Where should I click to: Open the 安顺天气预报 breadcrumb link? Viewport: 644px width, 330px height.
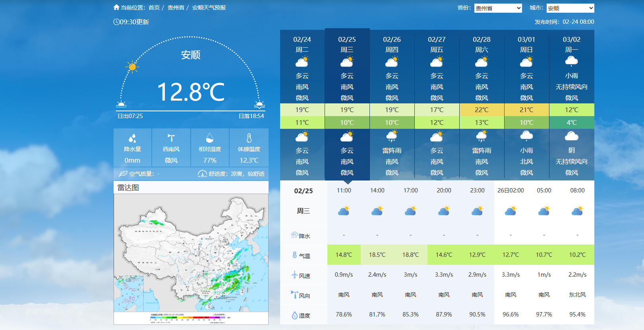point(209,8)
